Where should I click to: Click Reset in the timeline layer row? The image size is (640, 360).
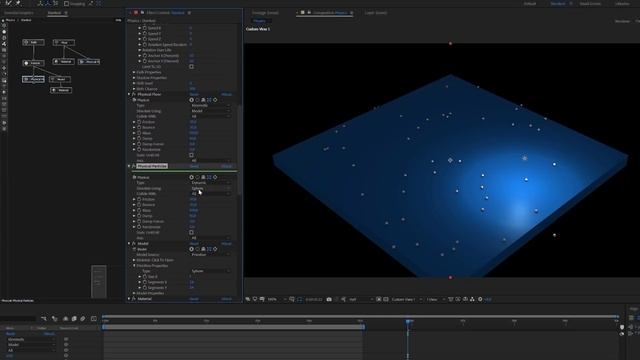pyautogui.click(x=10, y=334)
